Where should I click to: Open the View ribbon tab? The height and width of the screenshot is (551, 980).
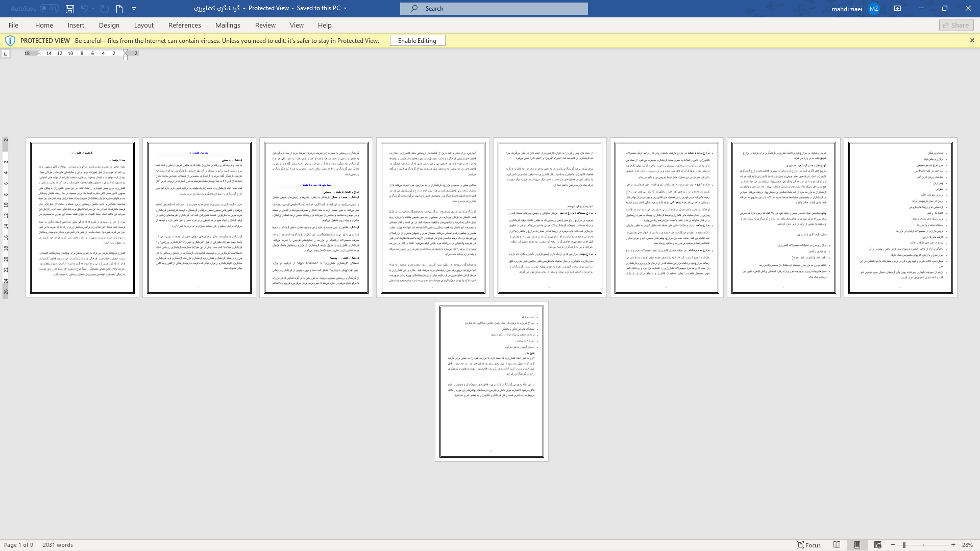296,25
